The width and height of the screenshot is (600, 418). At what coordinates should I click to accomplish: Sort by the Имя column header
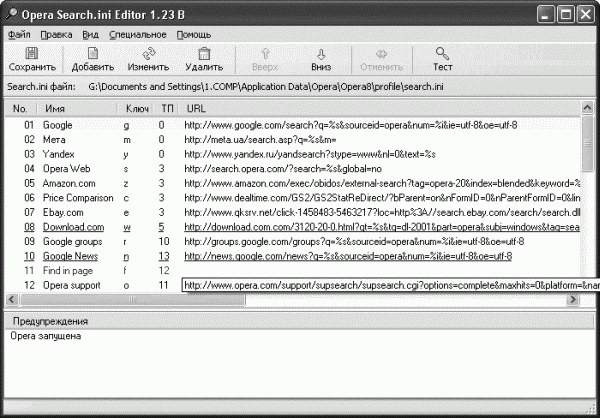pyautogui.click(x=77, y=109)
